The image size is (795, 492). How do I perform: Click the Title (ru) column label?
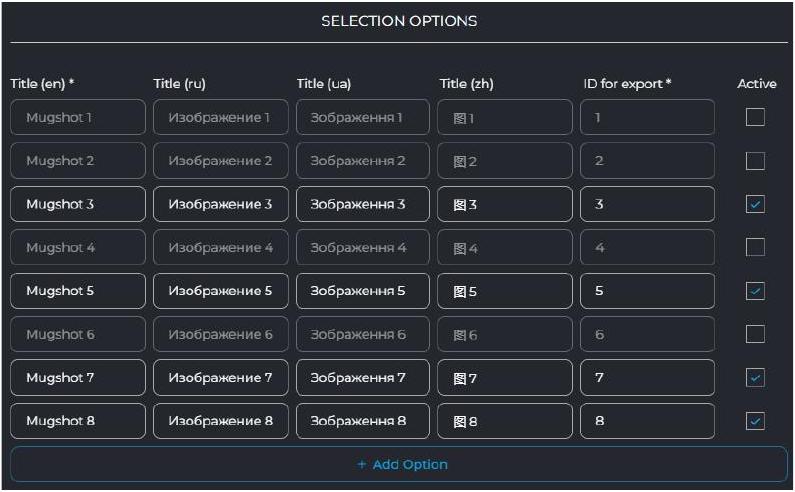click(x=179, y=84)
